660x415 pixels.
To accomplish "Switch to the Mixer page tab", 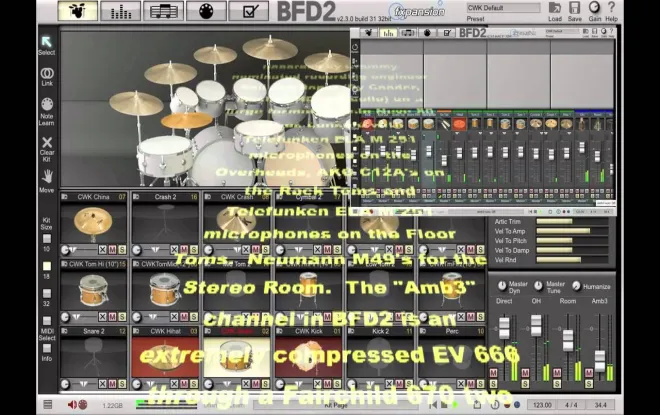I will [121, 11].
